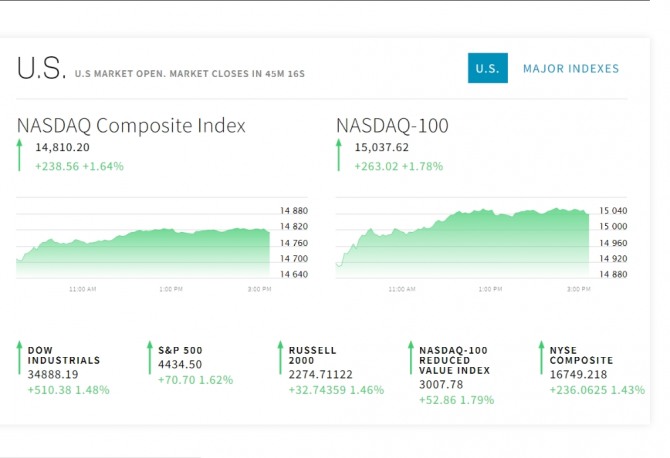
Task: Open the Dow Industrials index entry
Action: click(x=68, y=370)
